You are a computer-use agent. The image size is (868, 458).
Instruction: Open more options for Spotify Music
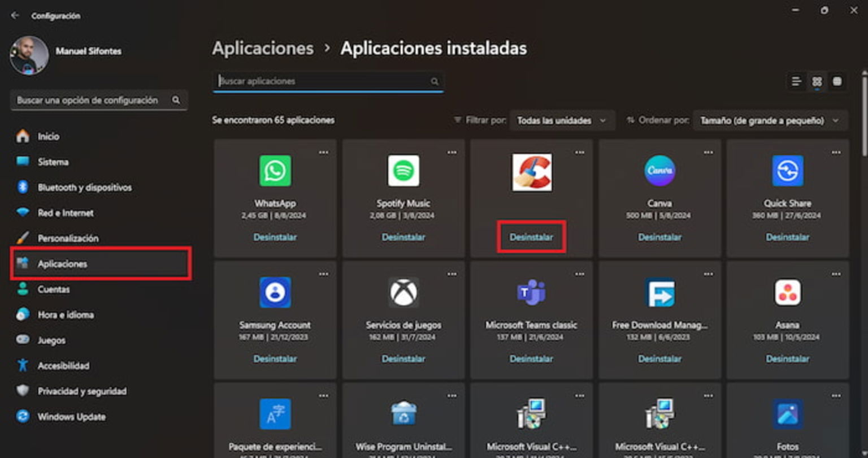coord(452,153)
